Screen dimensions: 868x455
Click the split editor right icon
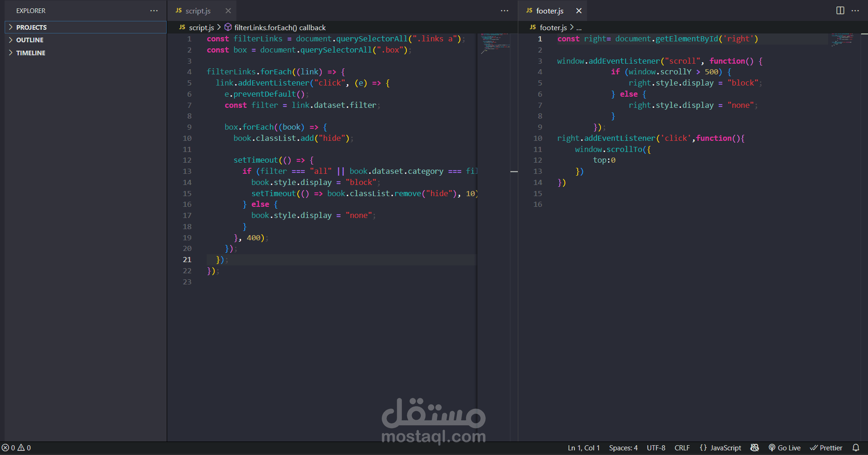840,11
